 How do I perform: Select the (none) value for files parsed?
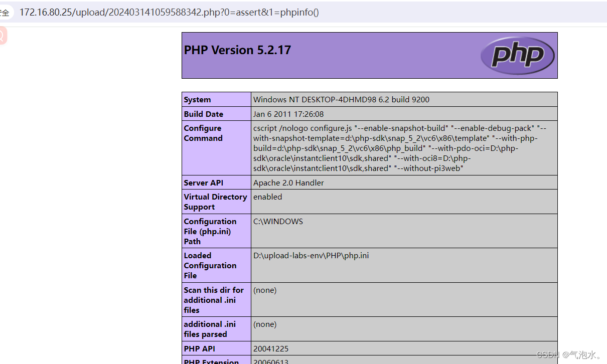[x=265, y=324]
